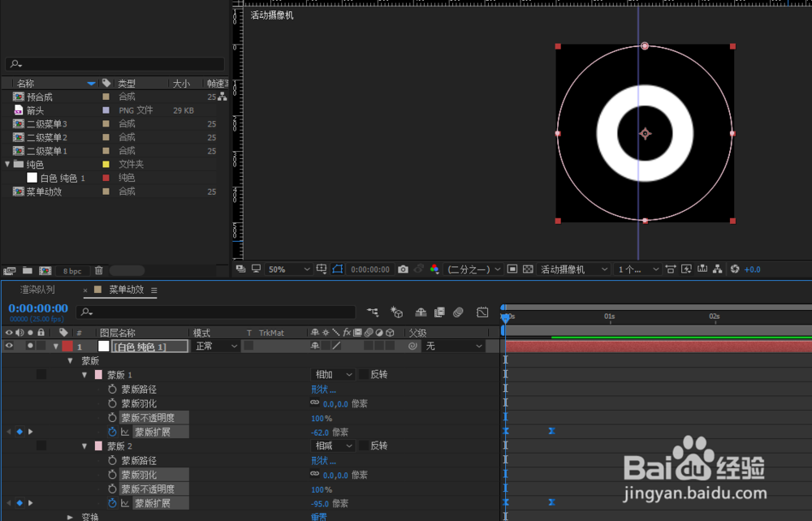Open the 相减 mask mode dropdown
Viewport: 812px width, 521px height.
click(333, 446)
